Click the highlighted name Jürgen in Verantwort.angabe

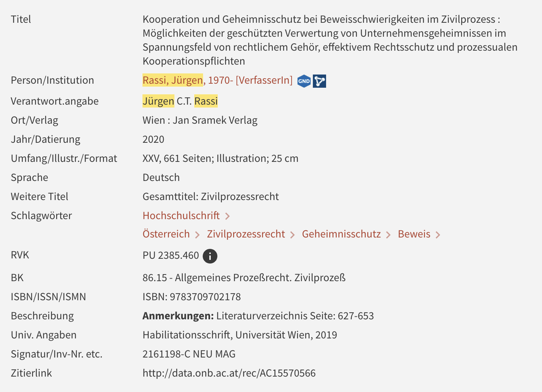pyautogui.click(x=158, y=101)
